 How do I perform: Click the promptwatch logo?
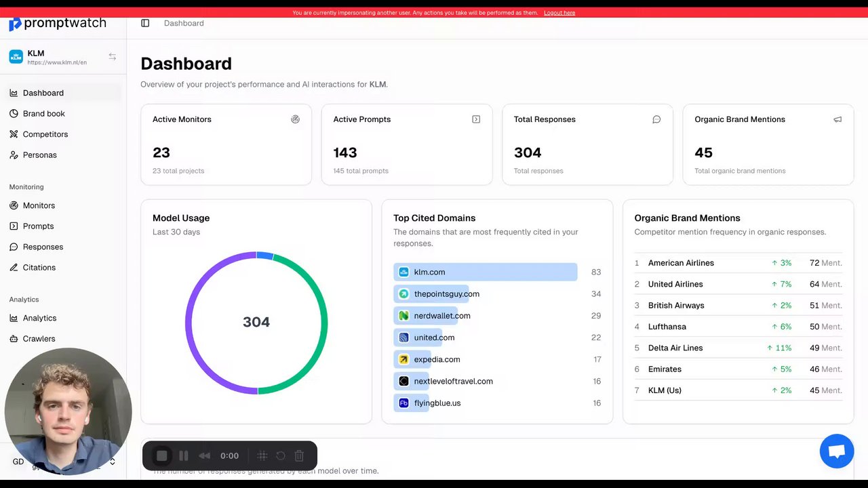pos(58,24)
